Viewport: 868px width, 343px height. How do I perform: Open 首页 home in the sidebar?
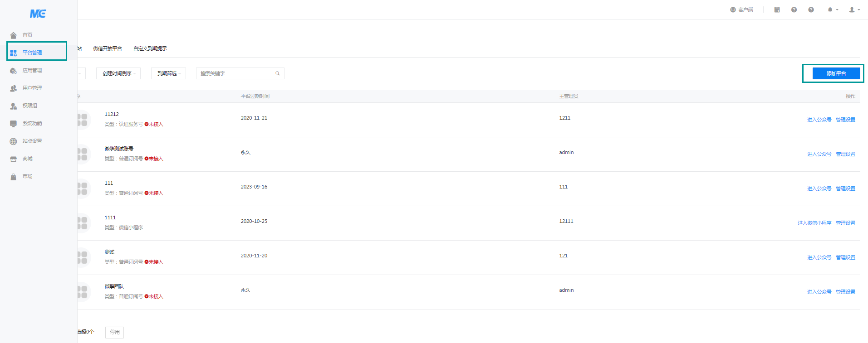(x=27, y=35)
